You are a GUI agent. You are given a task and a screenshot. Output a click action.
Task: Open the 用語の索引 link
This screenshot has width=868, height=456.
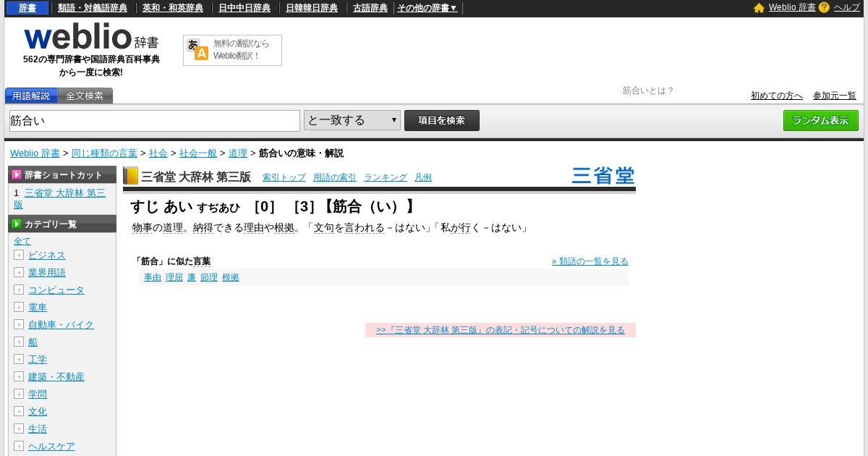(335, 177)
